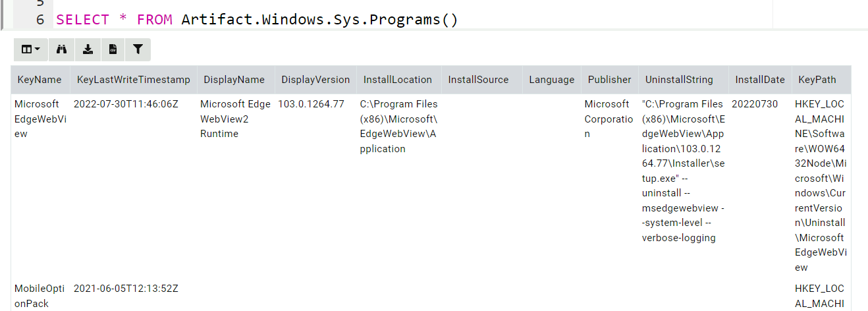Click the KeyName column header
This screenshot has height=311, width=868.
(40, 80)
